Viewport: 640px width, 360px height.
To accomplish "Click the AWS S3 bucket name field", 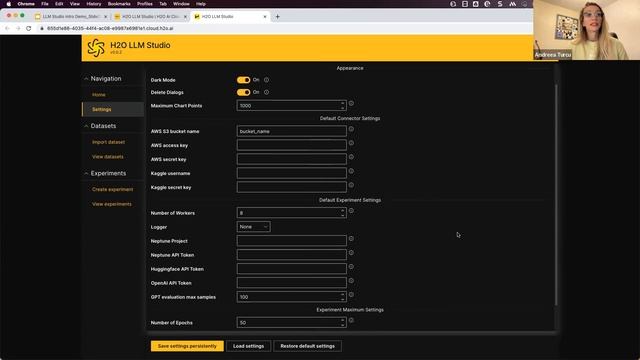I will 291,131.
